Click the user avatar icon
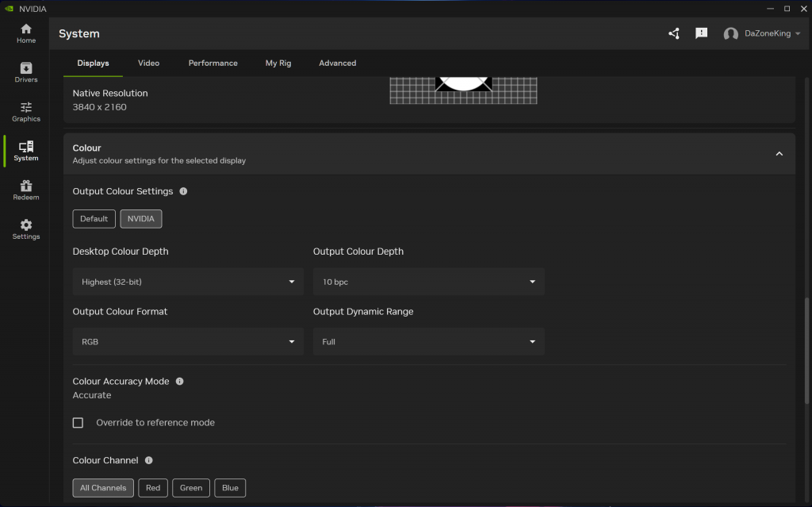Screen dimensions: 812x507 click(730, 33)
